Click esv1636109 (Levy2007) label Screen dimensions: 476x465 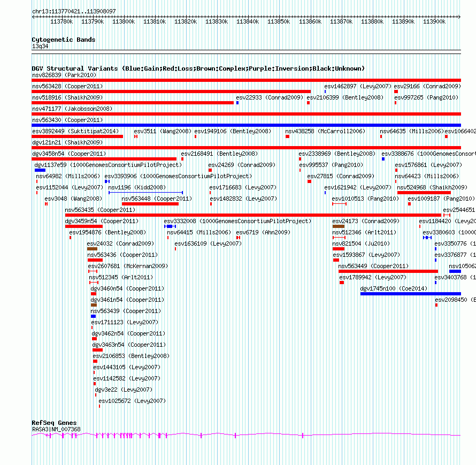click(208, 243)
